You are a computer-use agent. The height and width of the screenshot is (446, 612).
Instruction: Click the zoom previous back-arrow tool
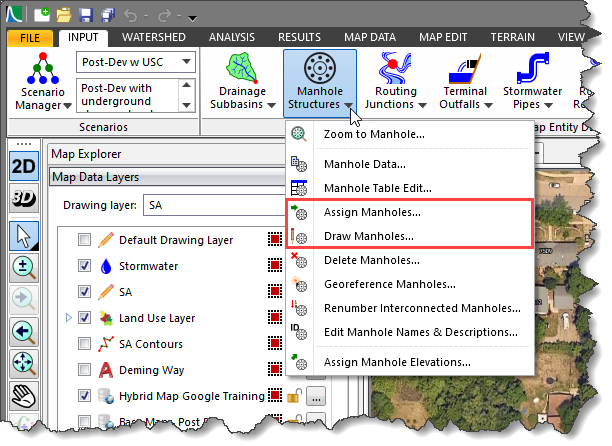click(x=24, y=332)
